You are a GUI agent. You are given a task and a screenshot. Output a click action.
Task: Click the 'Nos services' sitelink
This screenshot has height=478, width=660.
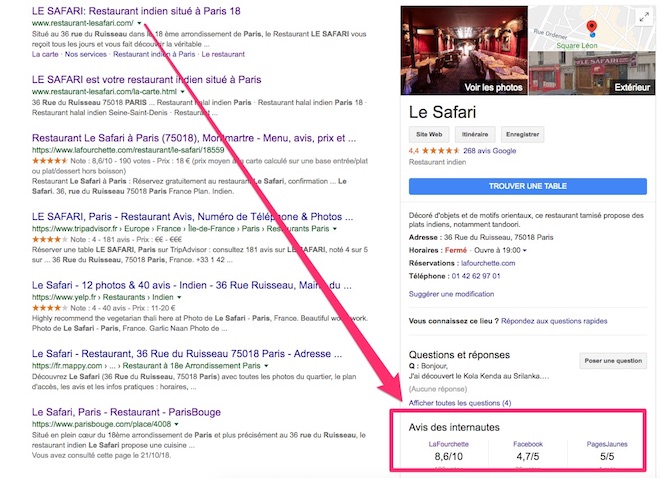pyautogui.click(x=85, y=54)
